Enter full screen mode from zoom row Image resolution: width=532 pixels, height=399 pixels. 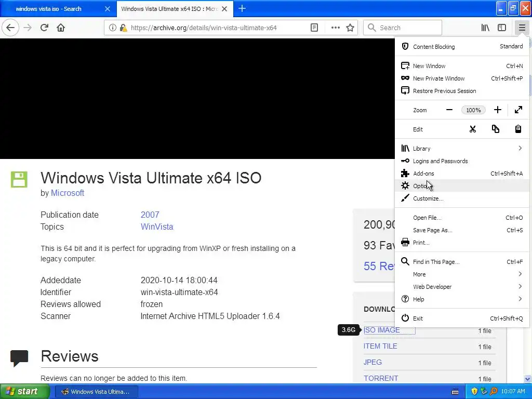pyautogui.click(x=518, y=110)
